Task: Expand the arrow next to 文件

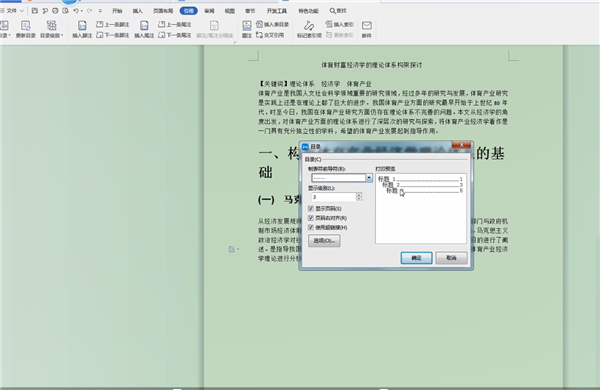Action: click(x=22, y=11)
